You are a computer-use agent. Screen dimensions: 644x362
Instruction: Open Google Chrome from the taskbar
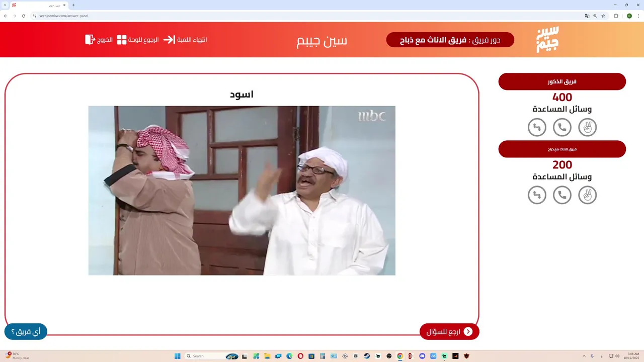click(x=399, y=356)
